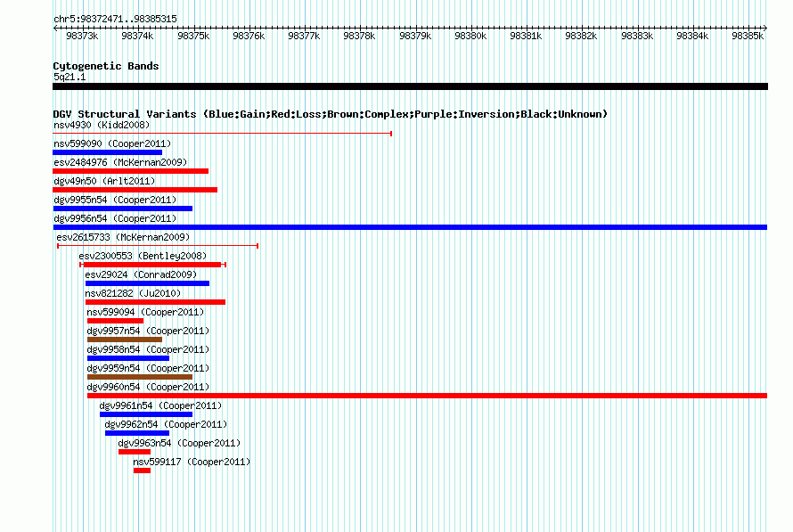Viewport: 793px width, 532px height.
Task: Click the dgv49n50 red loss bar
Action: click(135, 190)
